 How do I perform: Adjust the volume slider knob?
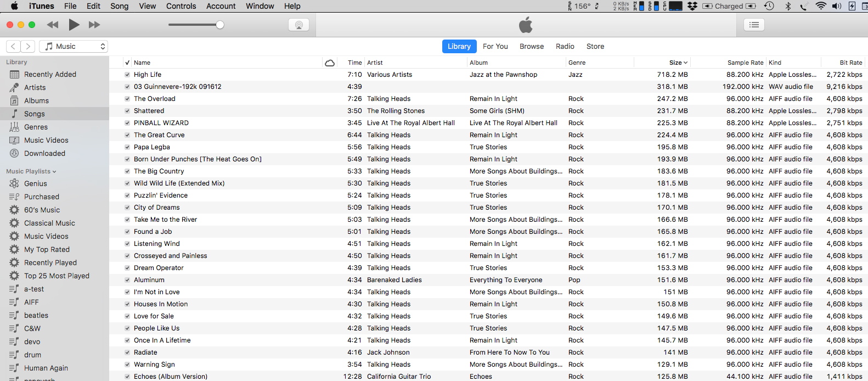point(220,25)
